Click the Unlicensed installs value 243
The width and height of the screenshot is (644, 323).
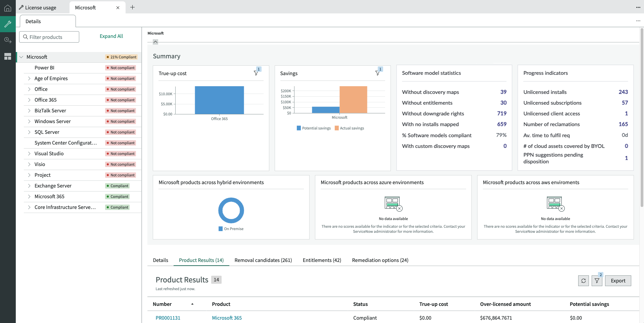pos(623,92)
